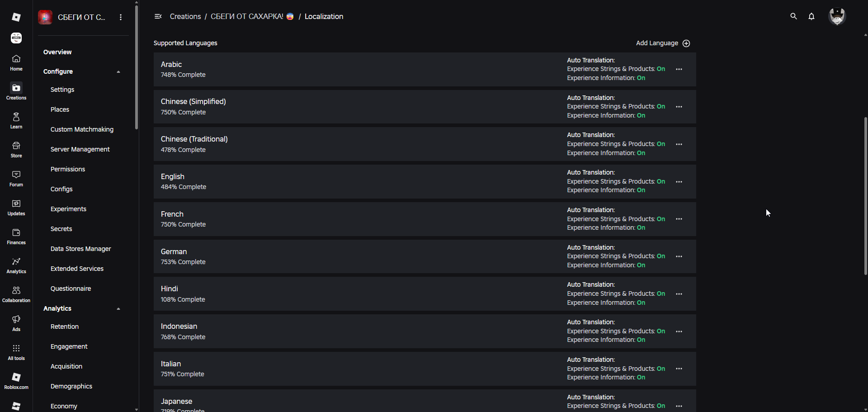Open the Collaboration icon in left rail
The width and height of the screenshot is (868, 412).
(16, 294)
